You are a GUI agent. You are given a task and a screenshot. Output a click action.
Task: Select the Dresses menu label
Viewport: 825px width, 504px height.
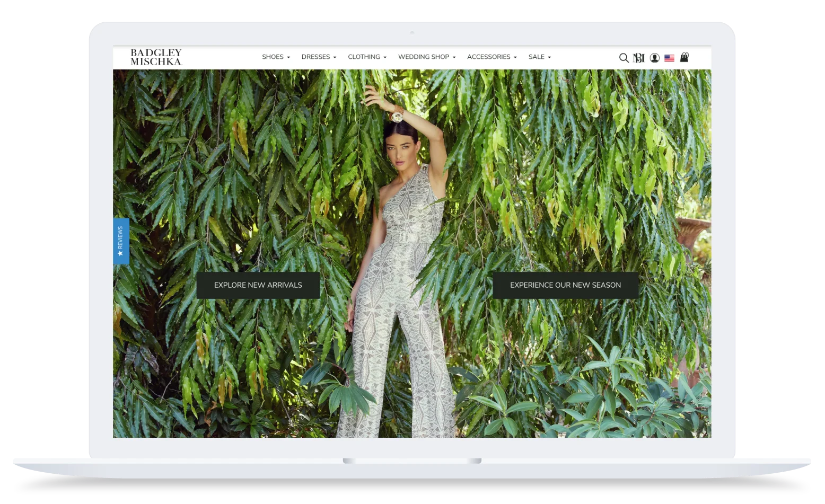click(315, 57)
